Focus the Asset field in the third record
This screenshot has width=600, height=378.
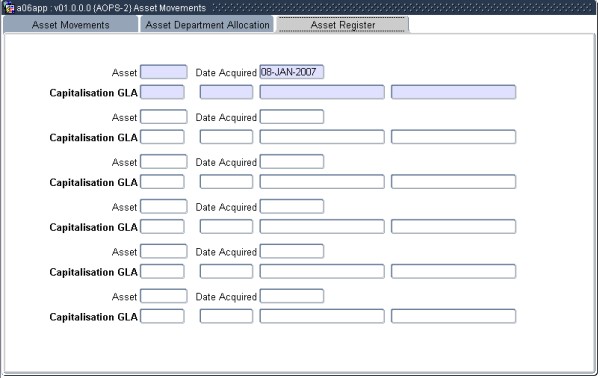coord(163,161)
